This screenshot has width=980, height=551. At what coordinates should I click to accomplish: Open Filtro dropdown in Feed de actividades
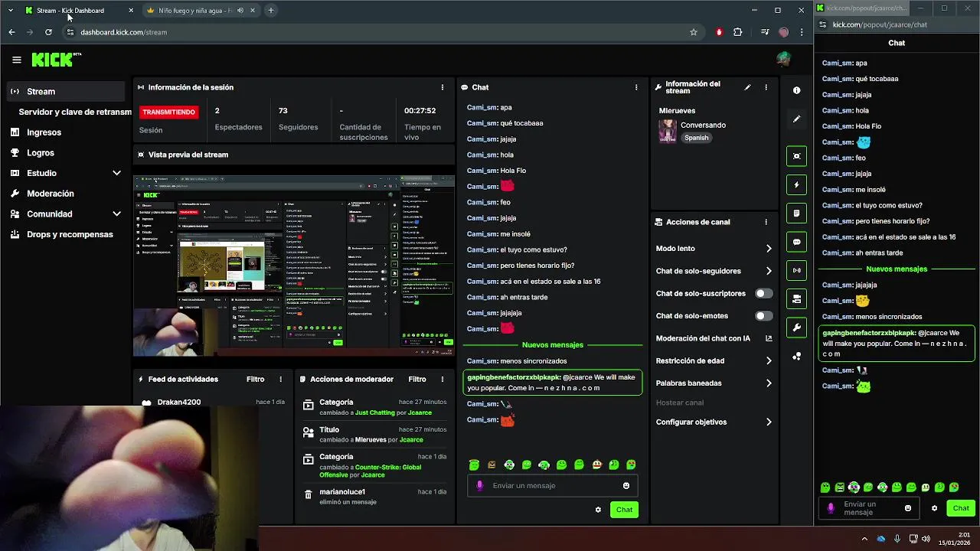pos(255,379)
